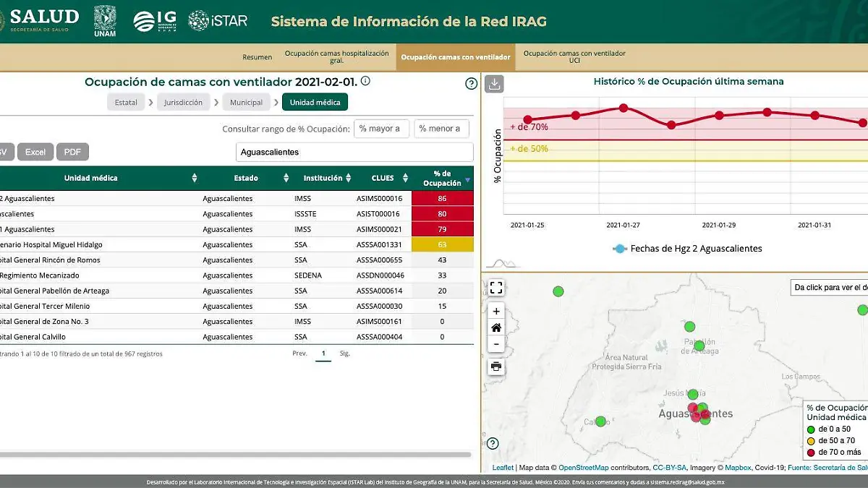Zoom in on the Aguascalientes map

pyautogui.click(x=496, y=311)
